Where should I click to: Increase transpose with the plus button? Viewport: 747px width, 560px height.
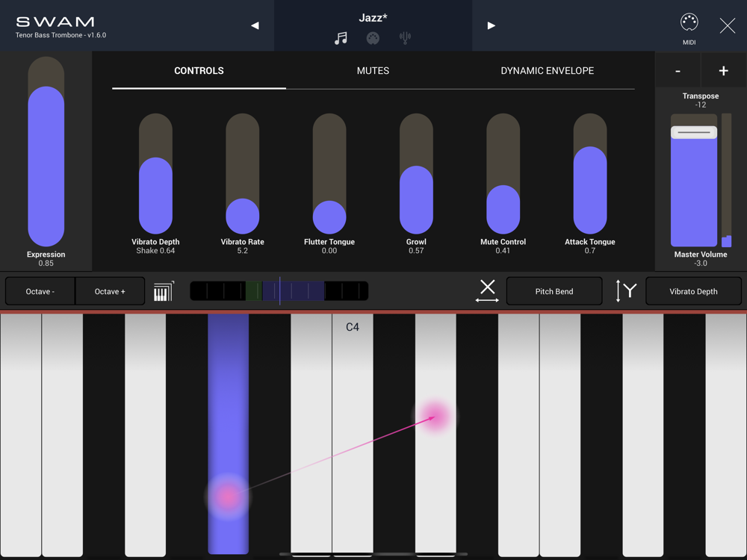724,70
